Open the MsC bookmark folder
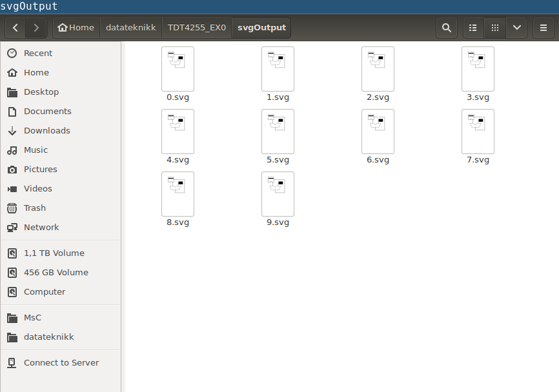Screen dimensions: 559x392 click(32, 318)
